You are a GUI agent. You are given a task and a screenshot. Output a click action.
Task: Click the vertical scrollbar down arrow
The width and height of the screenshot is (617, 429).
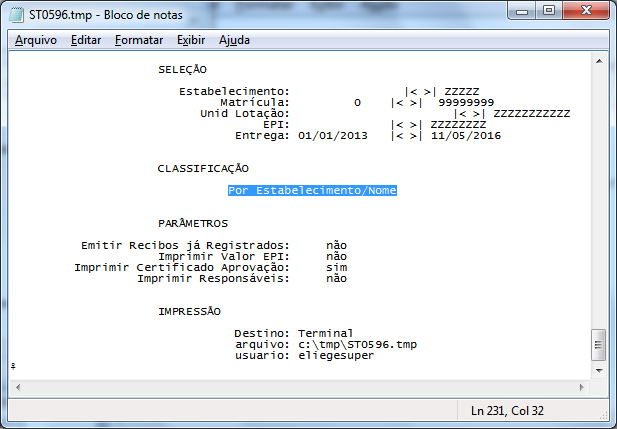click(x=599, y=370)
